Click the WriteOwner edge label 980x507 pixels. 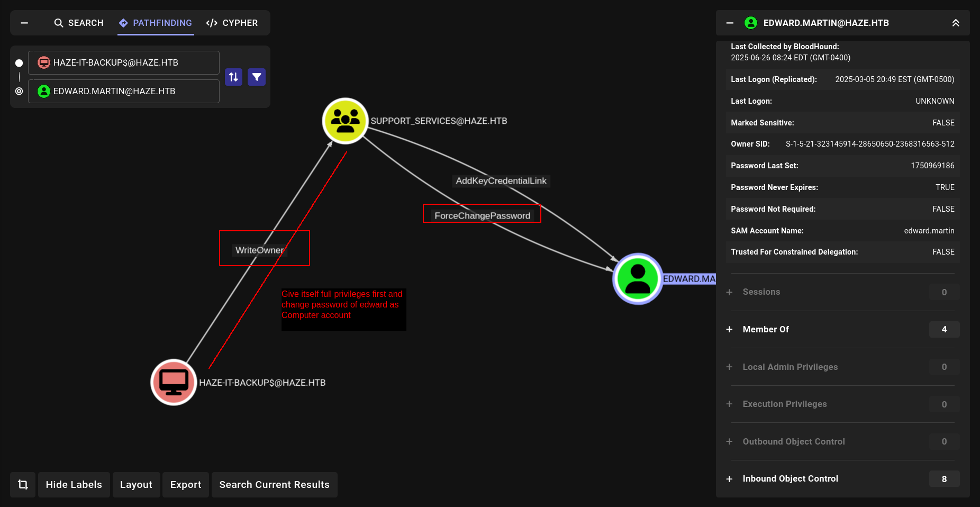(x=259, y=250)
